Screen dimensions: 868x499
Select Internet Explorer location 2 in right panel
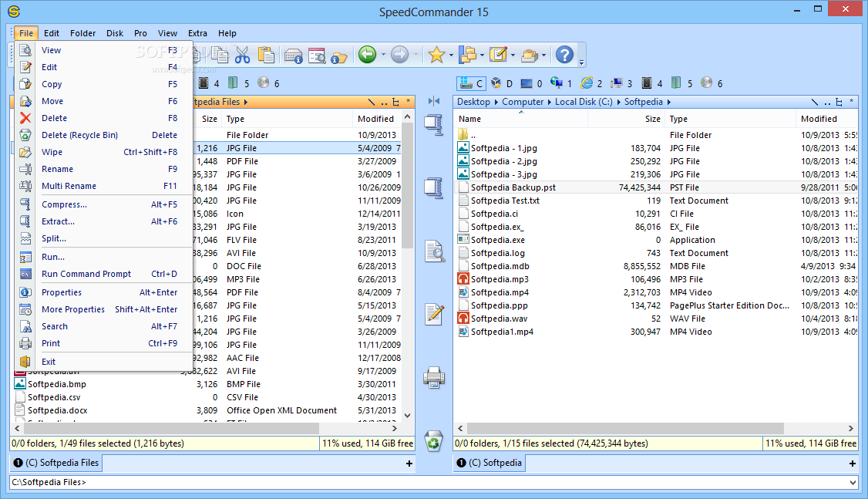click(591, 83)
